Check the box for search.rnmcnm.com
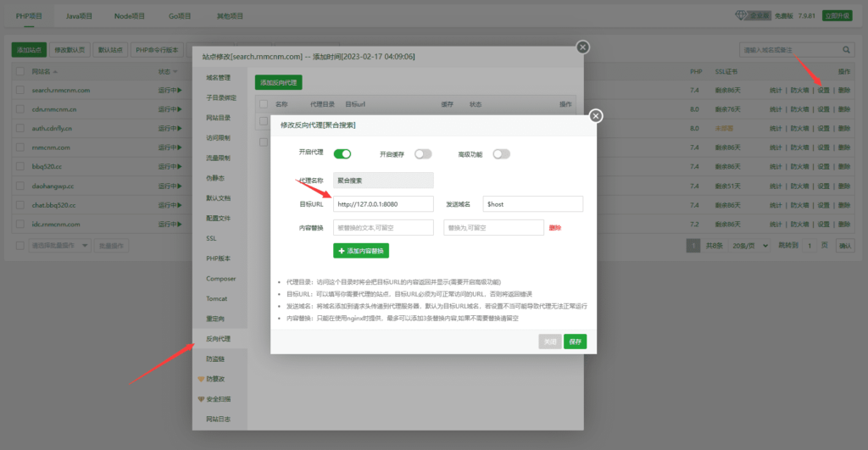Image resolution: width=868 pixels, height=450 pixels. (x=20, y=90)
